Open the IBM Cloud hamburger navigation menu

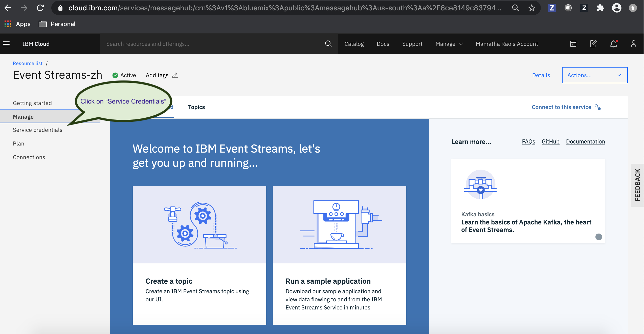pyautogui.click(x=6, y=44)
